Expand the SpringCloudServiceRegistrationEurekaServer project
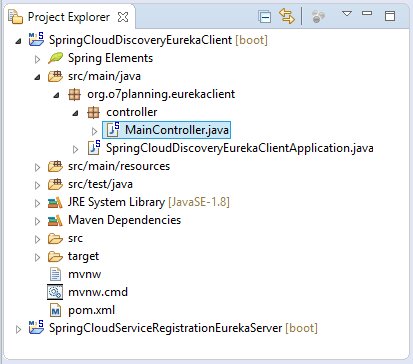Image resolution: width=413 pixels, height=364 pixels. 18,329
